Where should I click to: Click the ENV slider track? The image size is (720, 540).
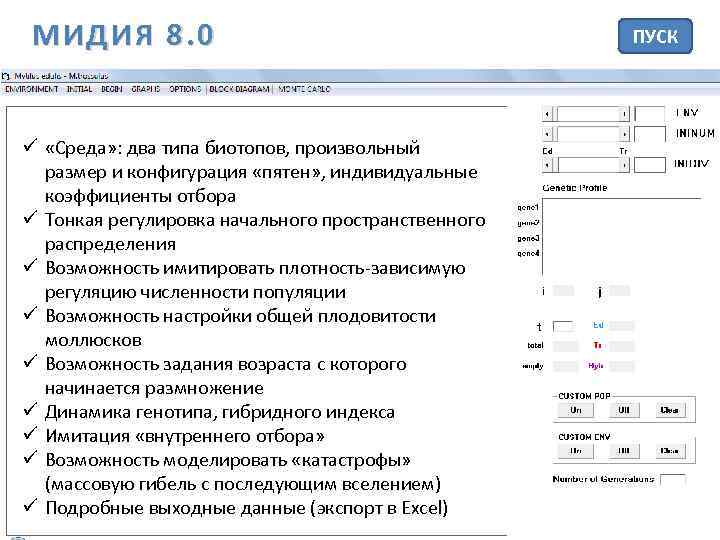click(588, 114)
